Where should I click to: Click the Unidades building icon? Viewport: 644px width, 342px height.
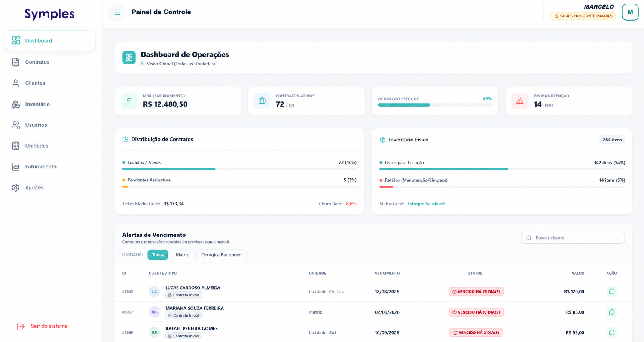tap(16, 146)
